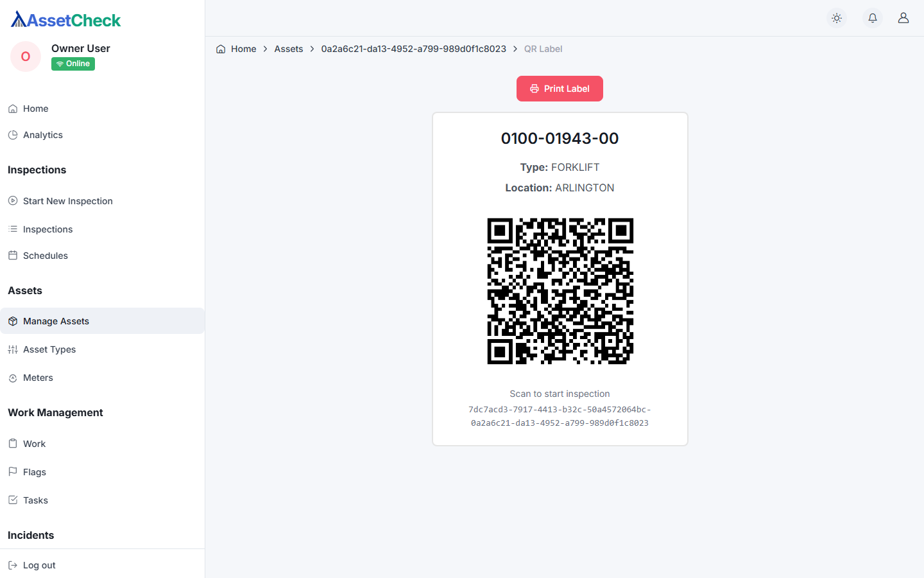Click the 0a2a6c21 UUID line under QR code

click(560, 423)
